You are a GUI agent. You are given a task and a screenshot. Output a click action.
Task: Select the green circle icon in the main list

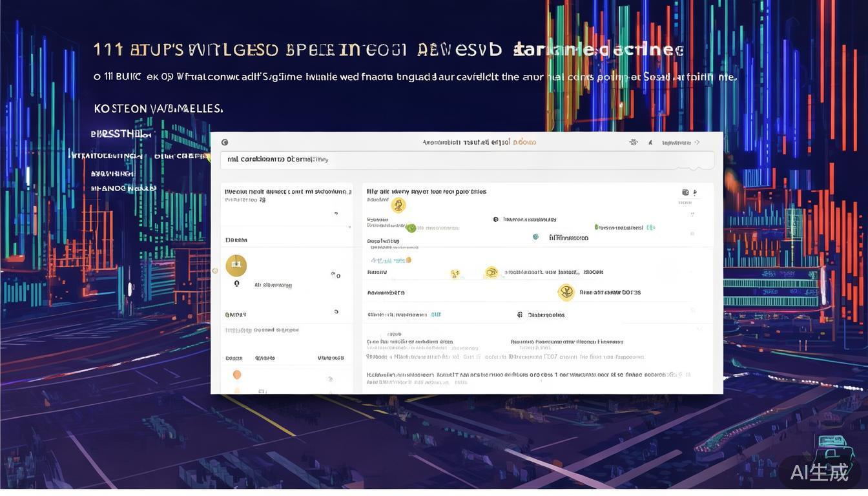click(x=411, y=227)
